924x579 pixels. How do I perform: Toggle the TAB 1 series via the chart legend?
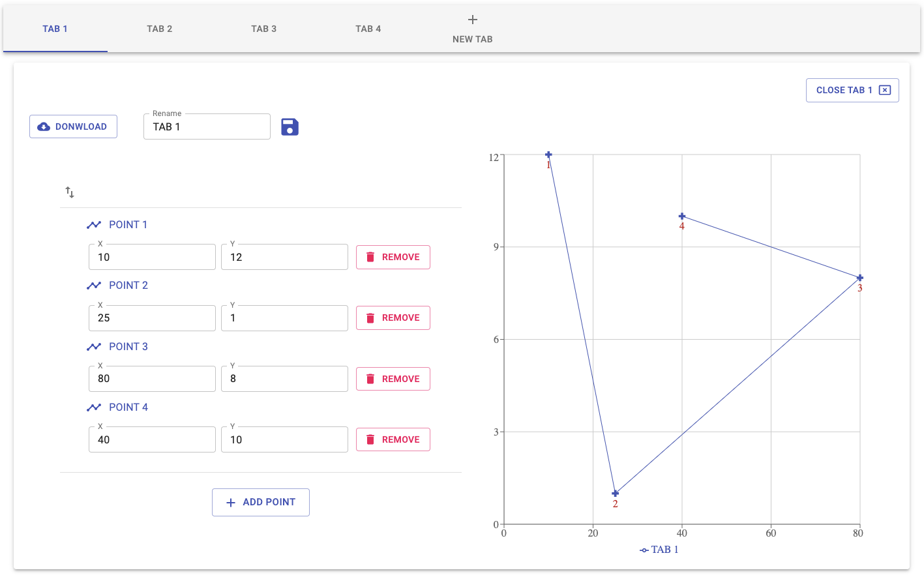point(659,550)
